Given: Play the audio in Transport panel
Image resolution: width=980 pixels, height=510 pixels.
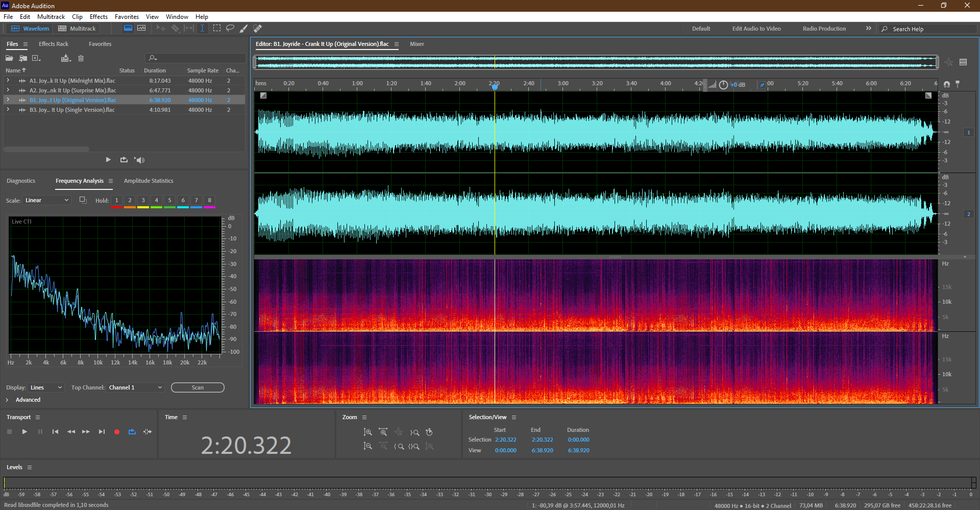Looking at the screenshot, I should click(24, 432).
